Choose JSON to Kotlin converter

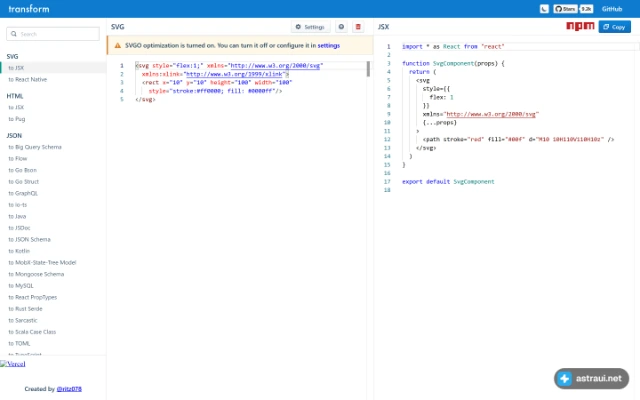point(19,251)
